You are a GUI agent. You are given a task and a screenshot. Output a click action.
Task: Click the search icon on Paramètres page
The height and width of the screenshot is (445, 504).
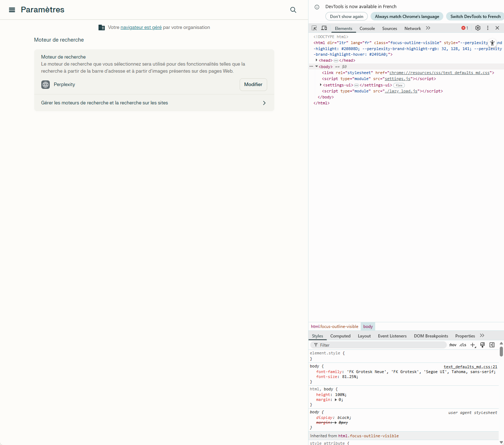click(293, 10)
